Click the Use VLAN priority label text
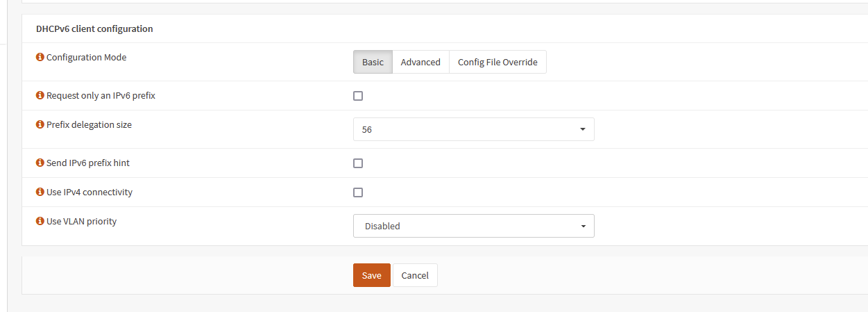The image size is (868, 312). point(81,222)
